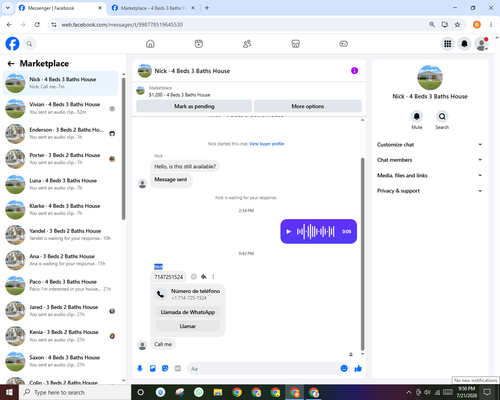Viewport: 500px width, 400px height.
Task: Open a new browser tab
Action: point(207,8)
